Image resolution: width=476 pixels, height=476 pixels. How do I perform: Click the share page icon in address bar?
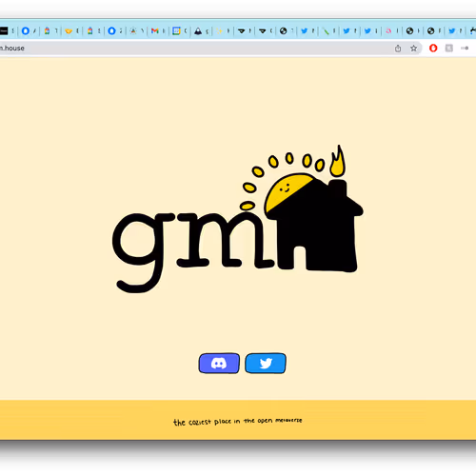pyautogui.click(x=398, y=49)
